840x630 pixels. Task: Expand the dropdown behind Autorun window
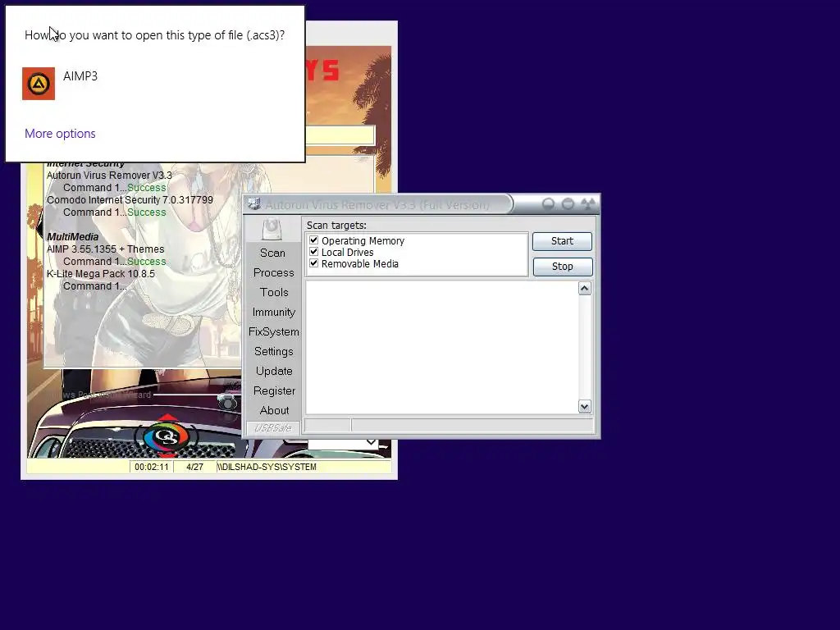click(x=372, y=442)
